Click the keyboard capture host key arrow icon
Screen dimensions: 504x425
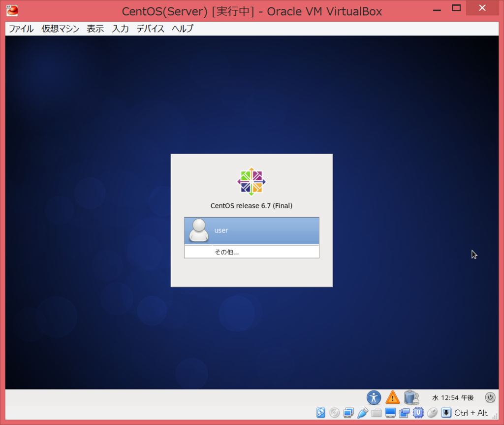(x=446, y=413)
